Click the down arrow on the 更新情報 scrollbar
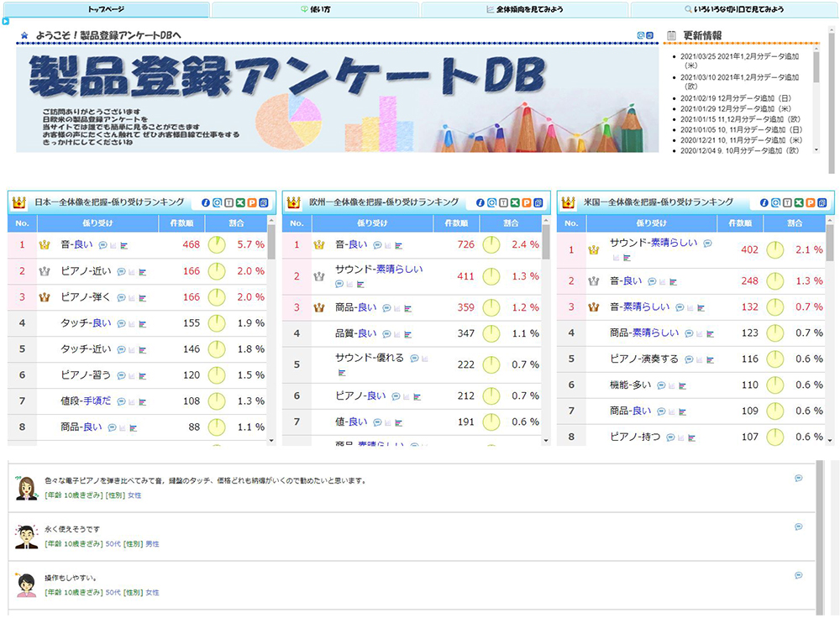 [816, 151]
